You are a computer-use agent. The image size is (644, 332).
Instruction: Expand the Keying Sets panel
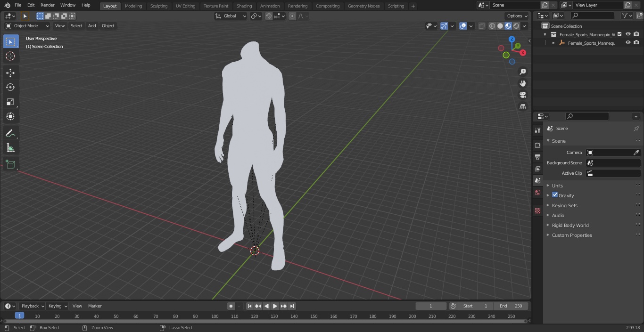click(x=564, y=205)
